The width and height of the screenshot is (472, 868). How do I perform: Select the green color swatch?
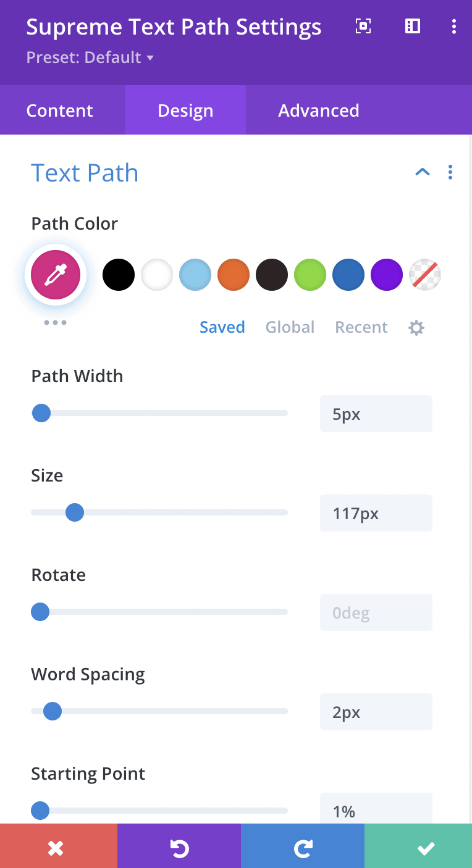pos(310,275)
